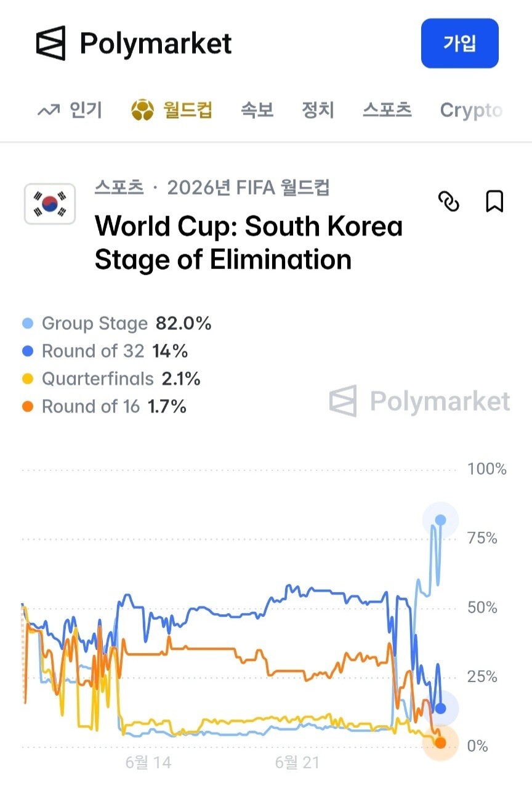
Task: Select Round of 32 legend entry
Action: [x=105, y=351]
